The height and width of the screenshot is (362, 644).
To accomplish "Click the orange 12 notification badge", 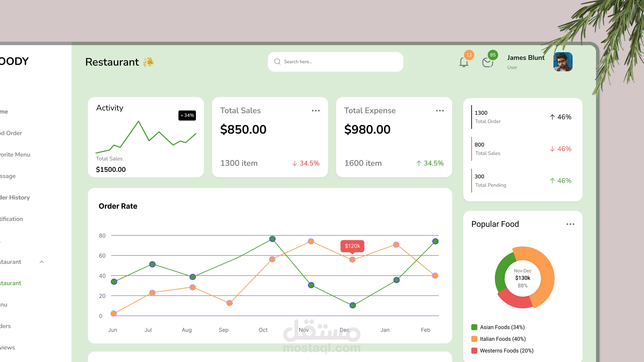I will click(469, 55).
